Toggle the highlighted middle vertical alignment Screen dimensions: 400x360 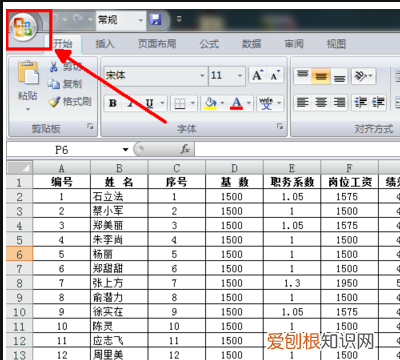tap(321, 76)
